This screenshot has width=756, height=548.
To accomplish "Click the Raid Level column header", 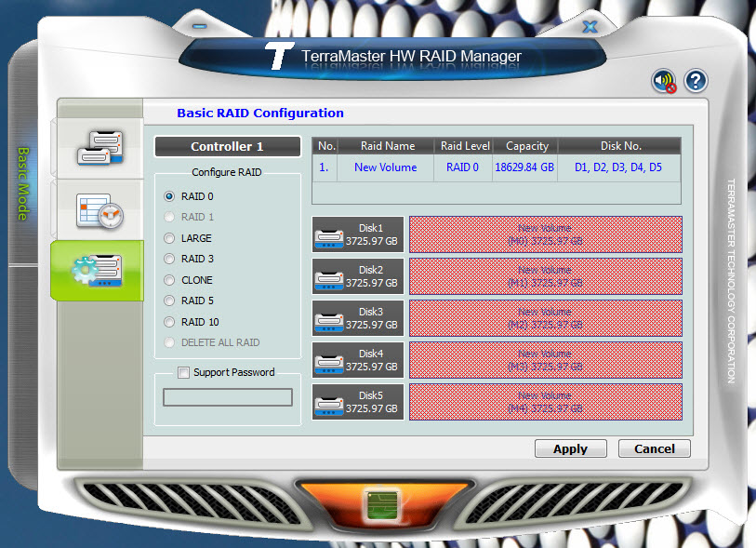I will coord(464,146).
